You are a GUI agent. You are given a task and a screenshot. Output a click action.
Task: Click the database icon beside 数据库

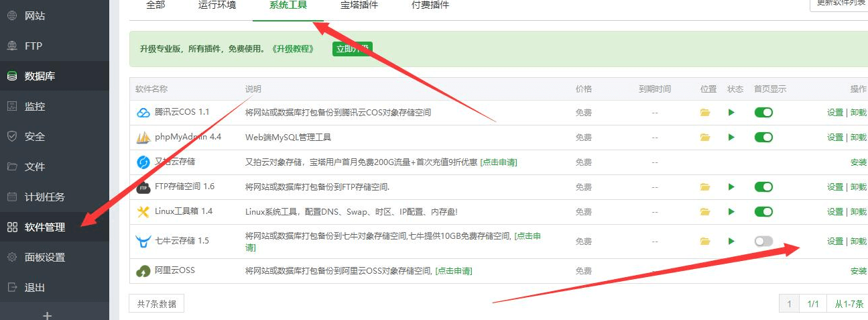[x=12, y=76]
